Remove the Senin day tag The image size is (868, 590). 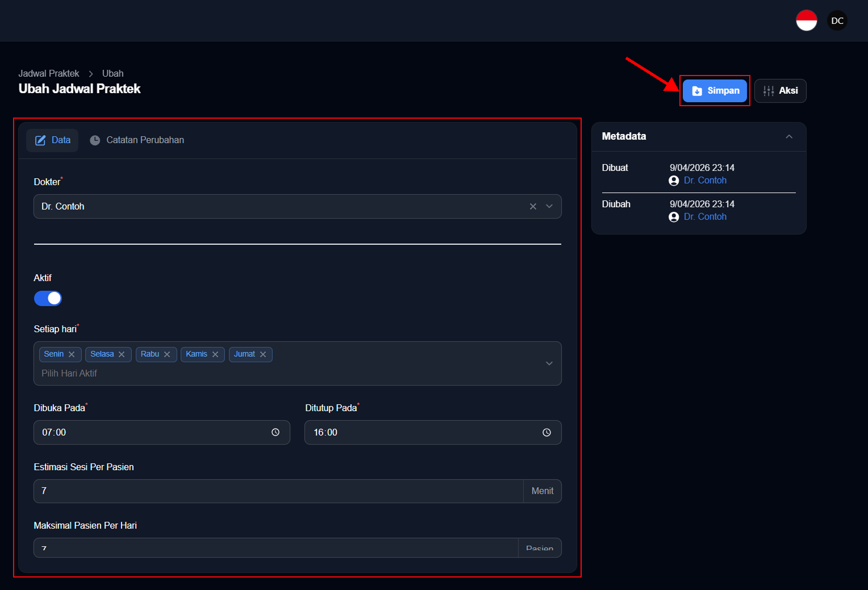tap(72, 354)
